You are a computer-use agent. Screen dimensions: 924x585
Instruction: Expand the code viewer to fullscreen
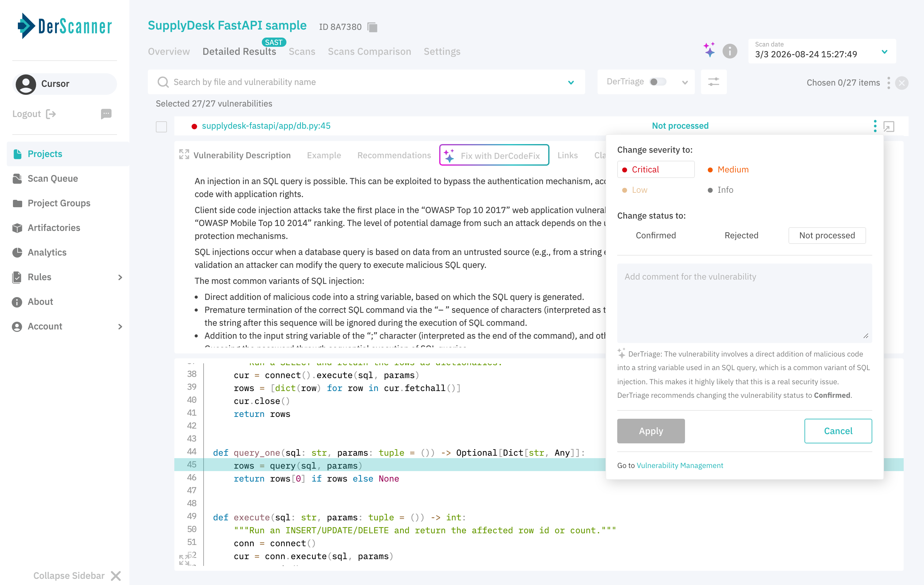[x=184, y=560]
